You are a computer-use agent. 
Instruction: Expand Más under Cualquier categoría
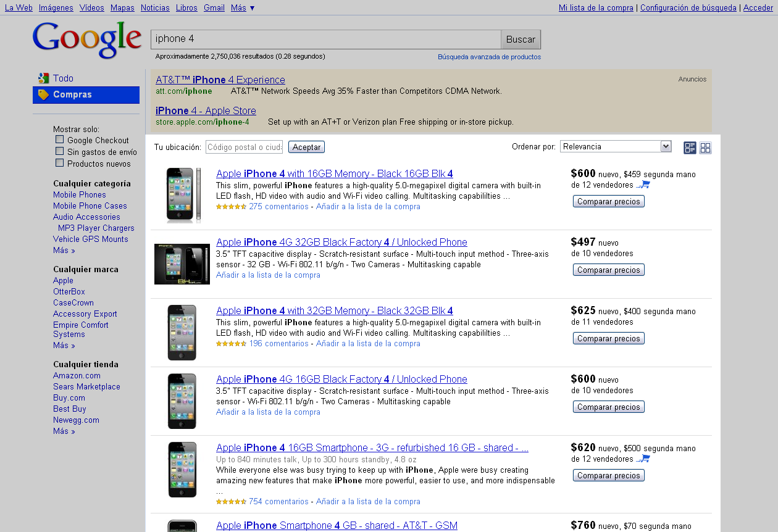[64, 251]
